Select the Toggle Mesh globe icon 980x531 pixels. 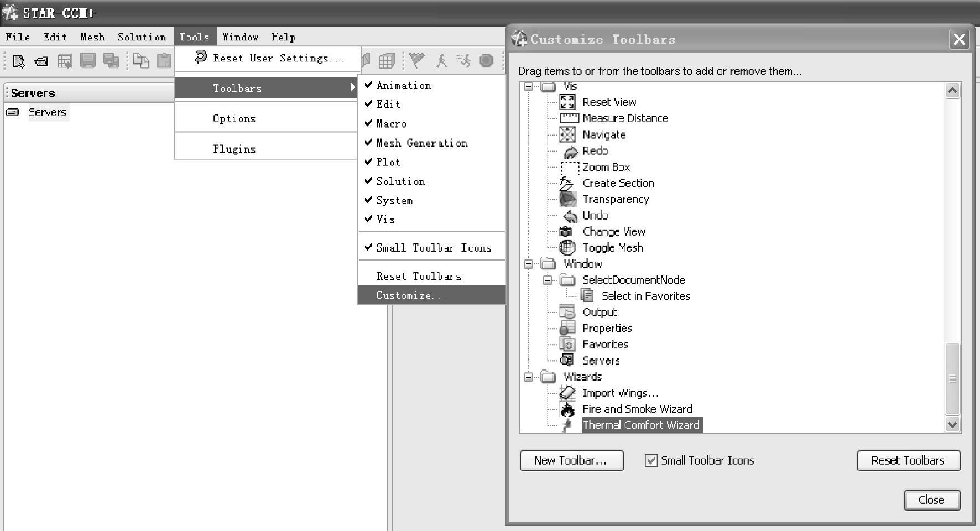[x=567, y=248]
